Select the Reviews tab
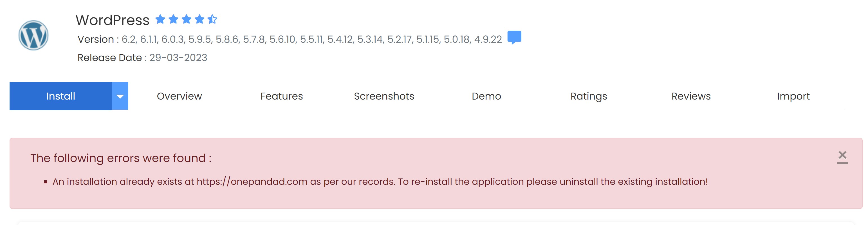Screen dimensions: 868x225 click(691, 96)
